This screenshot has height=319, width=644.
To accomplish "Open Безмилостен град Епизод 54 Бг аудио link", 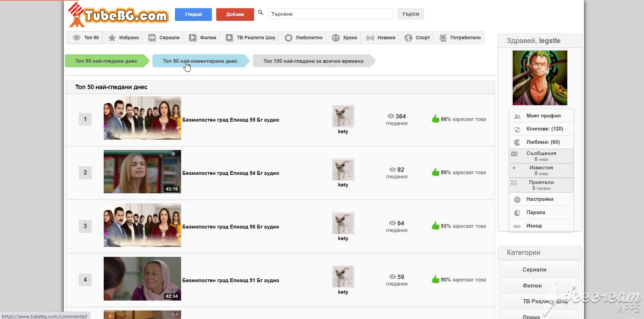I will pos(231,173).
